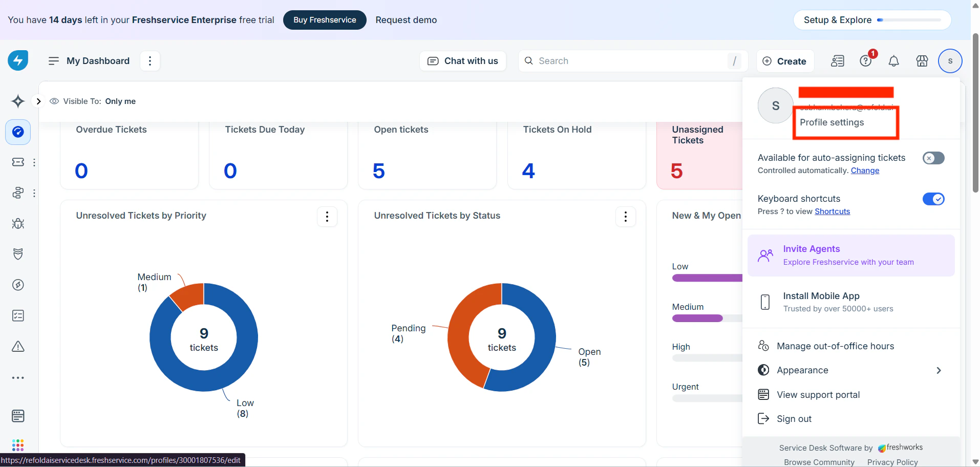Viewport: 980px width, 467px height.
Task: Expand the sidebar with the chevron arrow
Action: pos(38,101)
